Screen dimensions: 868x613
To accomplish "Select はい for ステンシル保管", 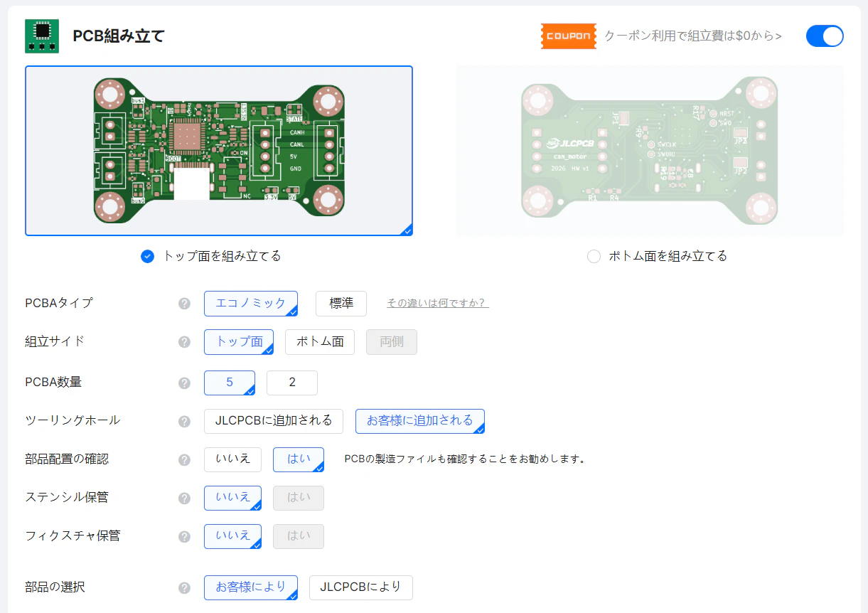I will 299,499.
